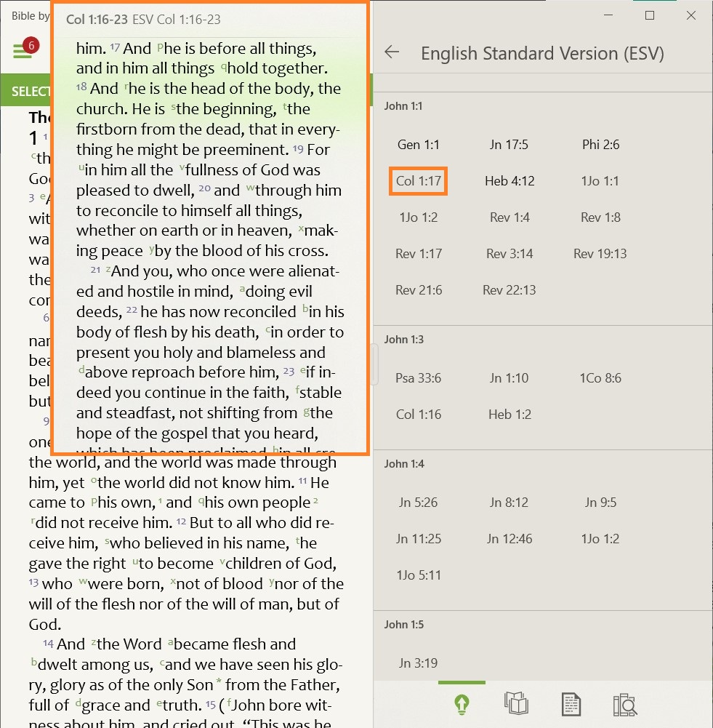Open the Rev 1:17 reference
This screenshot has width=713, height=728.
419,254
